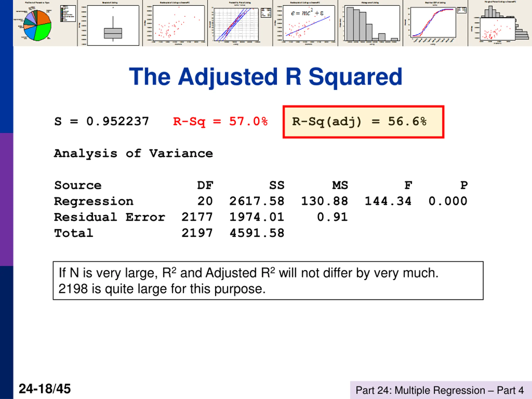Click the red scatterplot thumbnail without a line
Viewport: 532px width, 399px height.
[x=175, y=23]
